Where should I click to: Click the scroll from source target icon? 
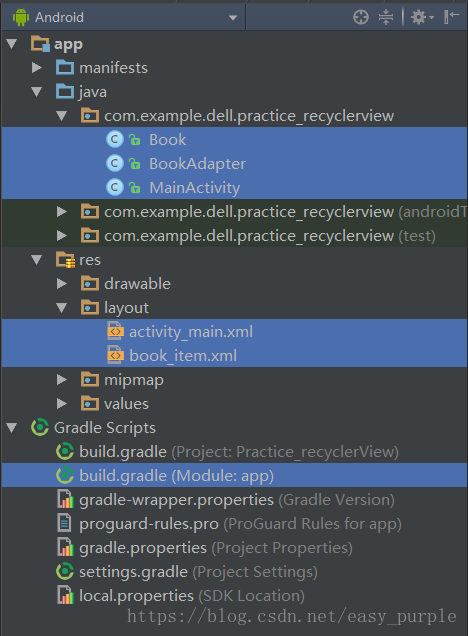[x=361, y=17]
